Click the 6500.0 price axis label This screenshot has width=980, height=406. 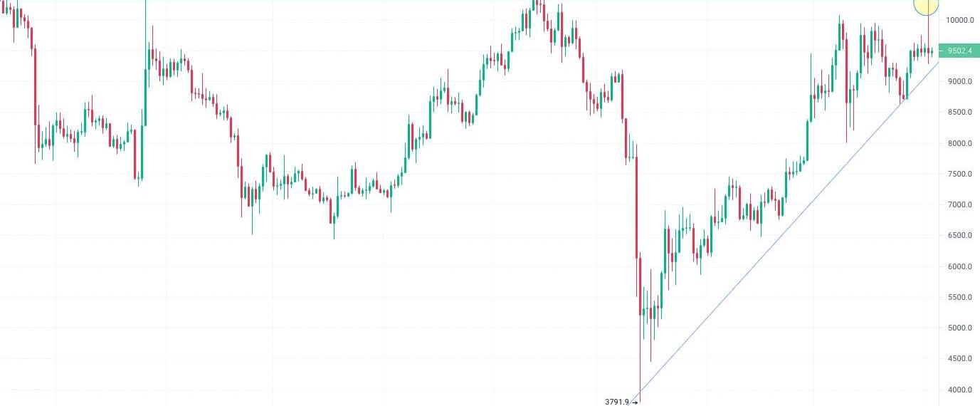(x=959, y=235)
